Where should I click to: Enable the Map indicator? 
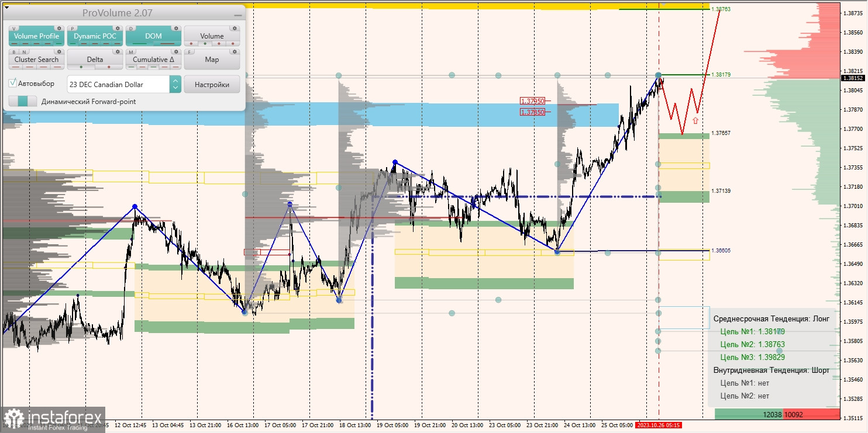pos(212,59)
